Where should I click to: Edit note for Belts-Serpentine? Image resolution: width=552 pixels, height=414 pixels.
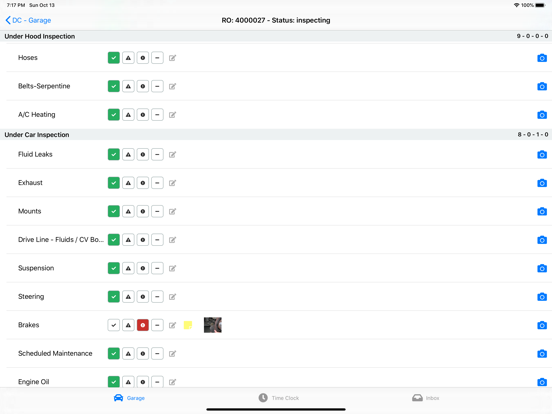coord(172,86)
